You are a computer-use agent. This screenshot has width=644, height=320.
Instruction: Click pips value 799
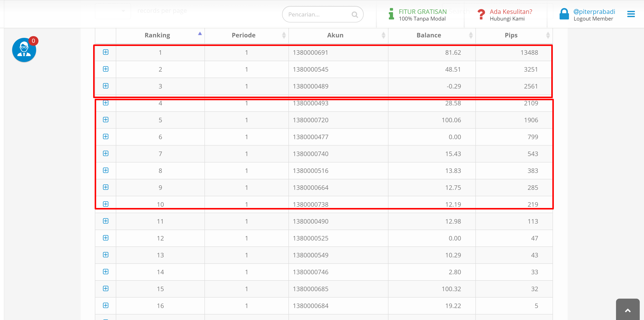point(532,137)
